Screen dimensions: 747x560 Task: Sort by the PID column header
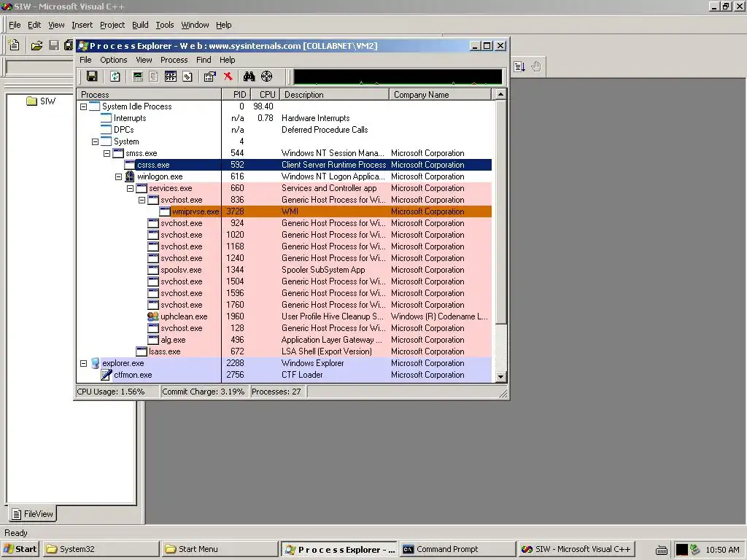coord(236,94)
